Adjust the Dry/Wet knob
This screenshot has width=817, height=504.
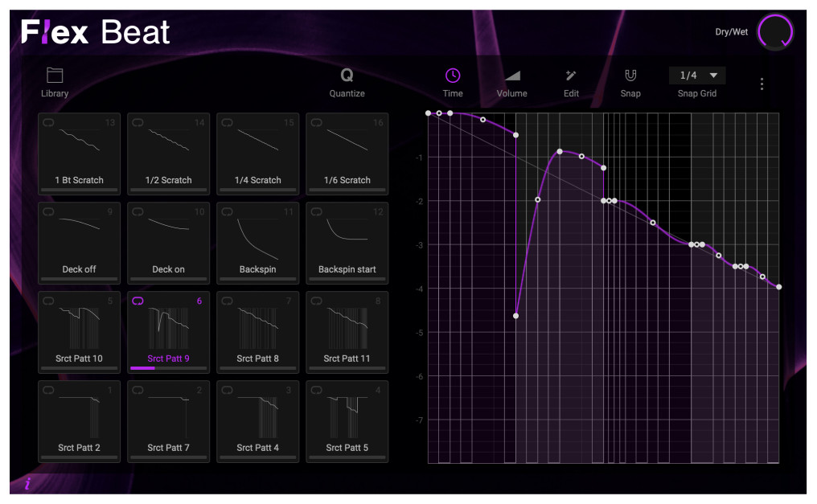(775, 32)
